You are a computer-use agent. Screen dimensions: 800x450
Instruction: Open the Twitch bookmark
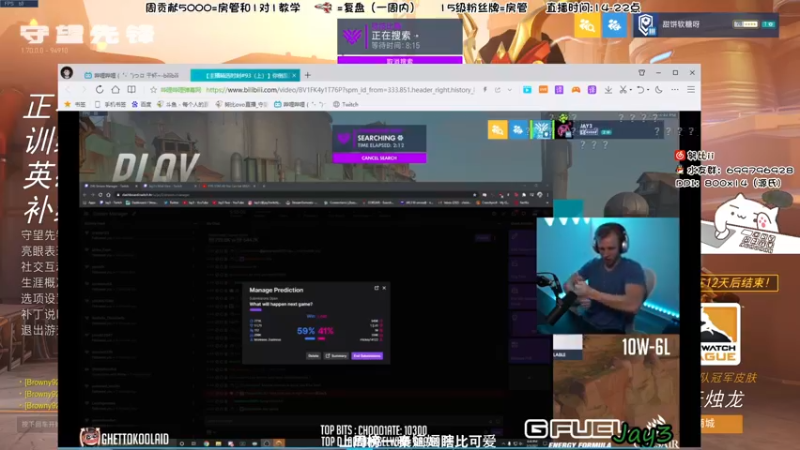pyautogui.click(x=345, y=104)
